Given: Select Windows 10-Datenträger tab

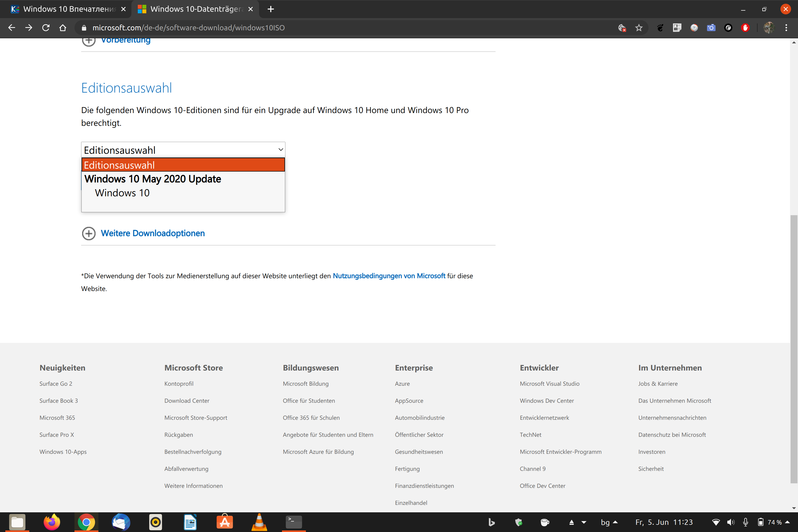Looking at the screenshot, I should pos(195,9).
